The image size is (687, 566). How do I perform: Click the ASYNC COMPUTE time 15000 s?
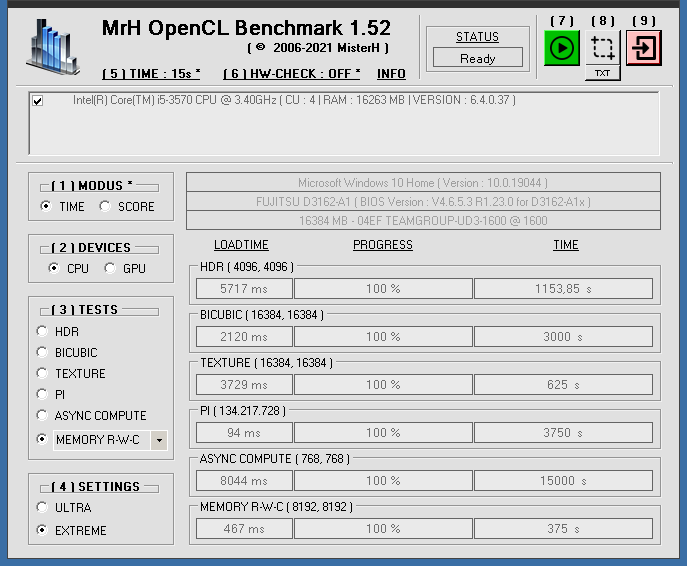point(563,481)
